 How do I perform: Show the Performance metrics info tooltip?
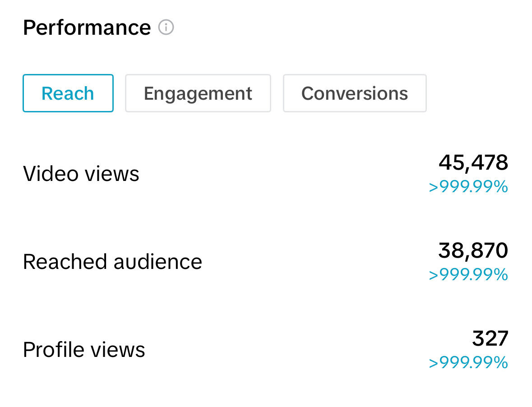166,28
